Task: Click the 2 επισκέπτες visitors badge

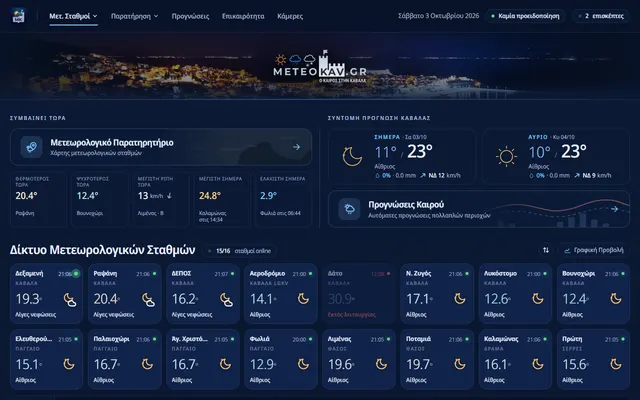Action: [x=601, y=16]
